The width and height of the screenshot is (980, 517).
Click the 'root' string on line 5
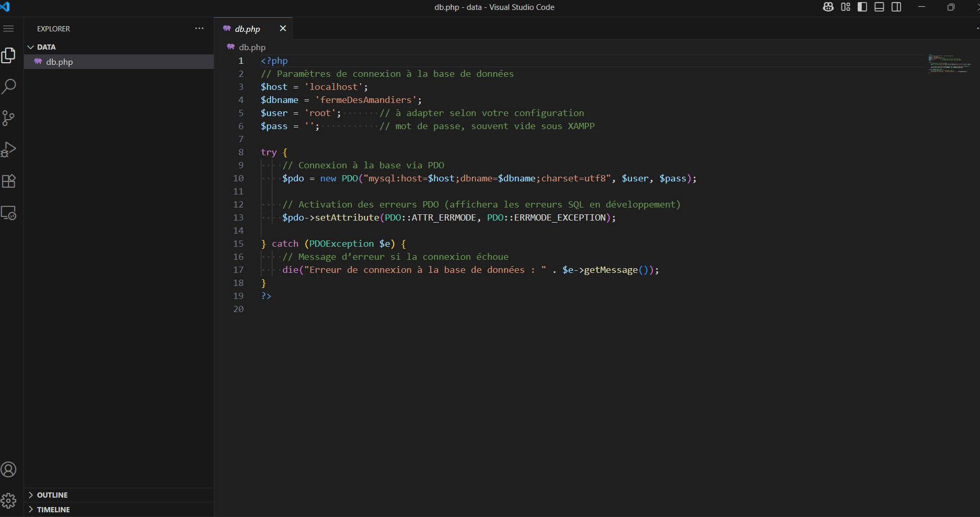(x=320, y=113)
